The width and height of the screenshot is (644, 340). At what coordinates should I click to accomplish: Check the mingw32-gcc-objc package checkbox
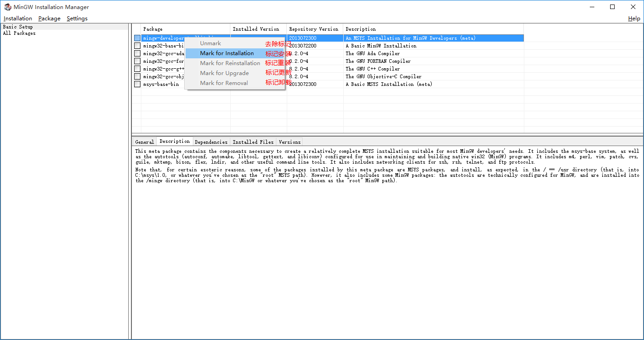click(137, 76)
